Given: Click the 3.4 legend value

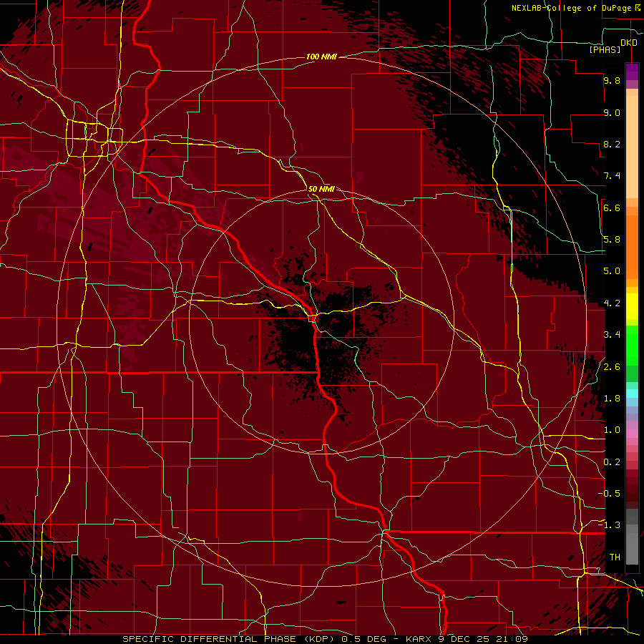Looking at the screenshot, I should 612,335.
